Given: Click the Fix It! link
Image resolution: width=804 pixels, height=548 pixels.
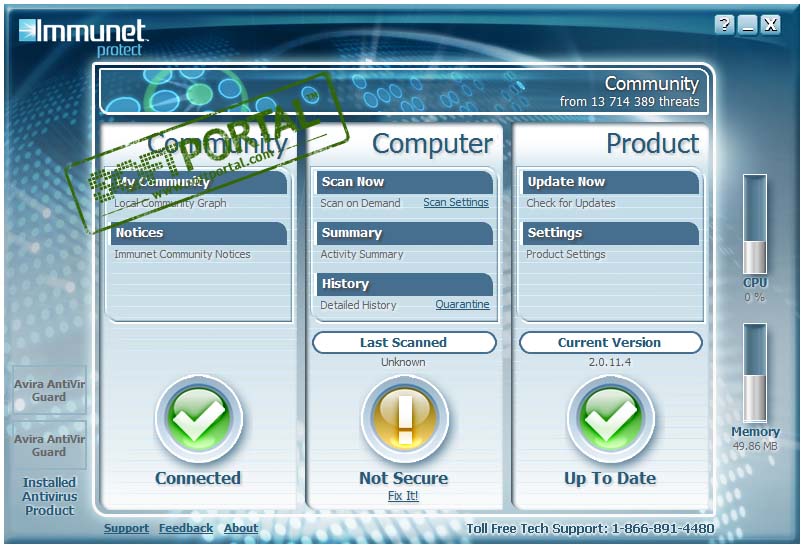Looking at the screenshot, I should pos(403,496).
